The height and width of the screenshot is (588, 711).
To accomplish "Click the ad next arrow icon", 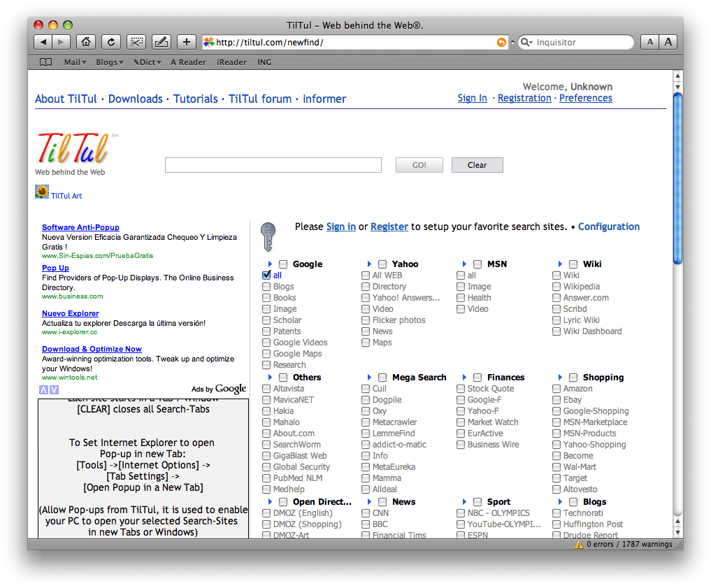I will (54, 390).
